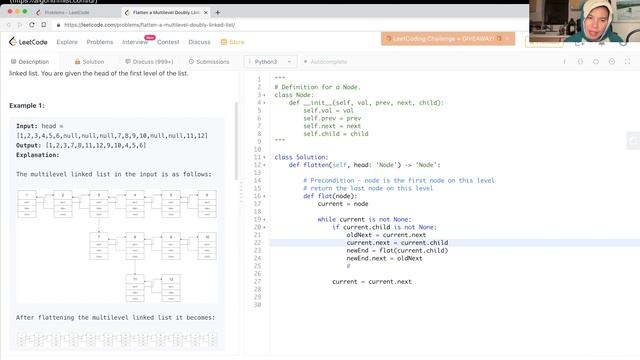Toggle the Autocomplete option
This screenshot has height=360, width=640.
(325, 62)
